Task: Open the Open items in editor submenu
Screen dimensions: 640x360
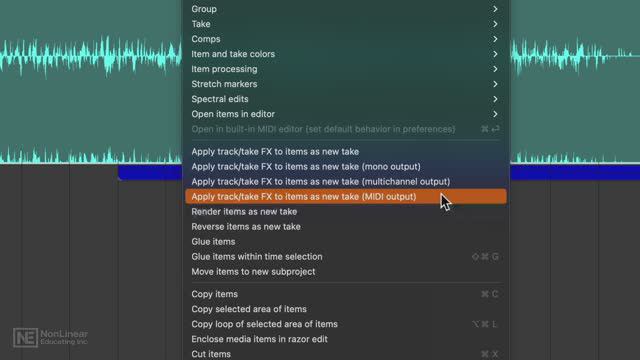Action: pos(346,114)
